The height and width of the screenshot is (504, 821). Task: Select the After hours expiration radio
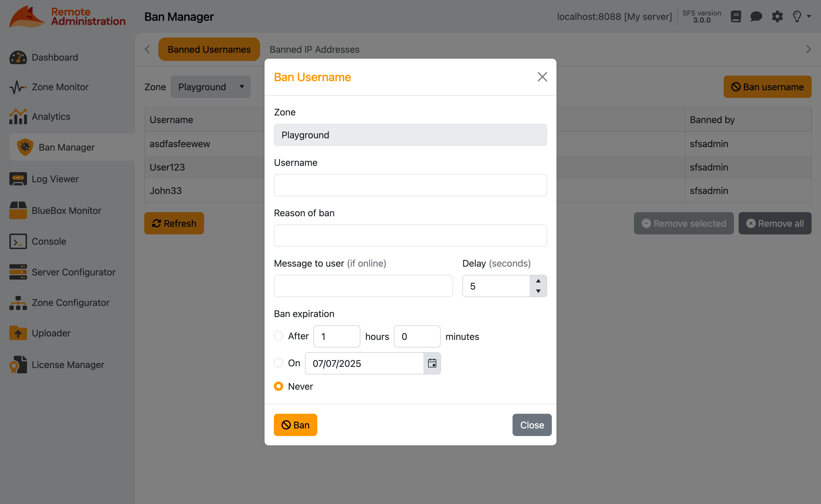click(279, 336)
